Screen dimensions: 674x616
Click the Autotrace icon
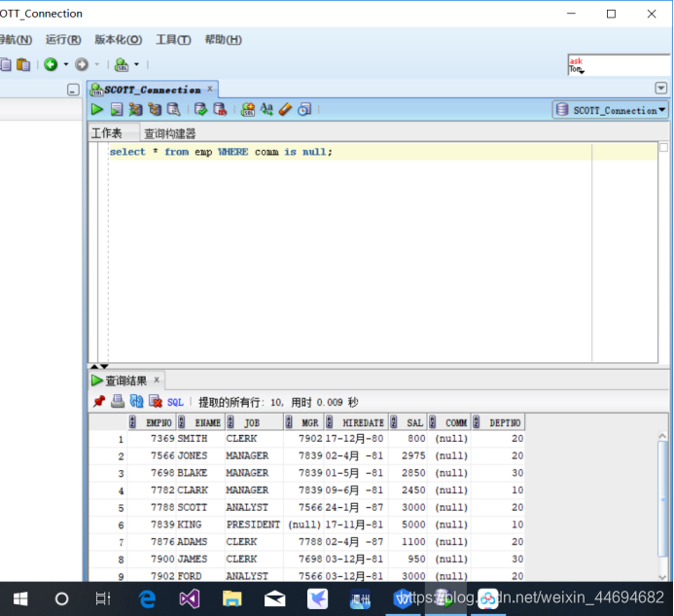tap(155, 109)
